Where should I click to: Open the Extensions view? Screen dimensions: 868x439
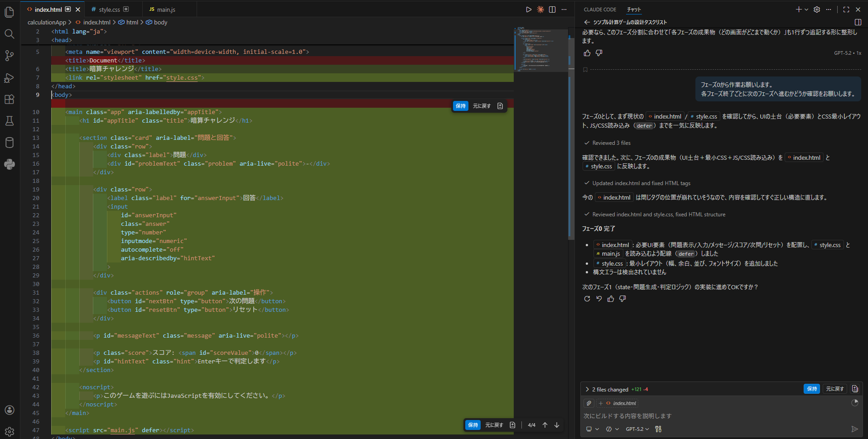(9, 99)
